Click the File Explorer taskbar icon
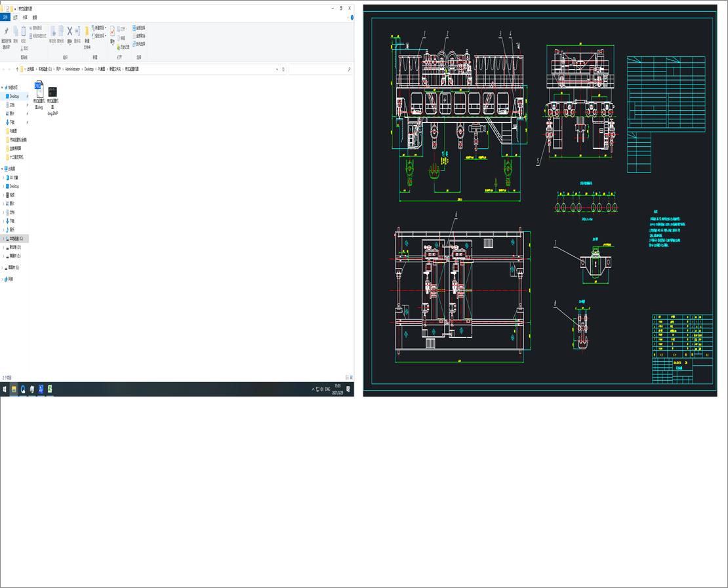This screenshot has height=588, width=728. (14, 389)
